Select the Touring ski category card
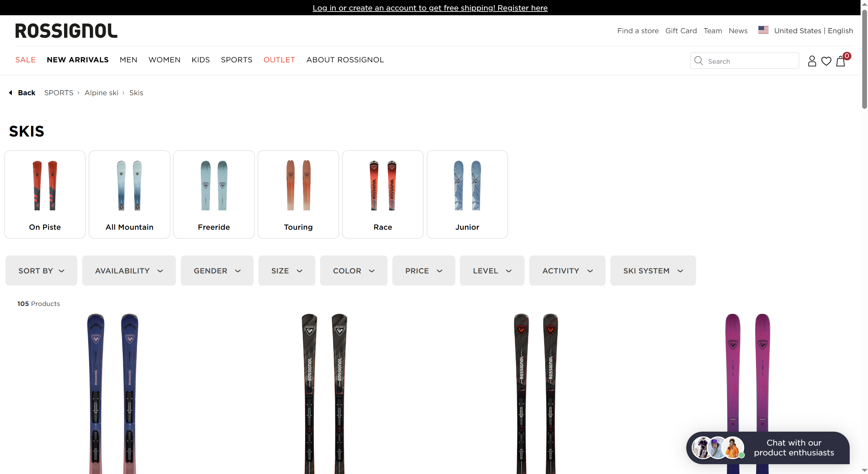 (298, 194)
